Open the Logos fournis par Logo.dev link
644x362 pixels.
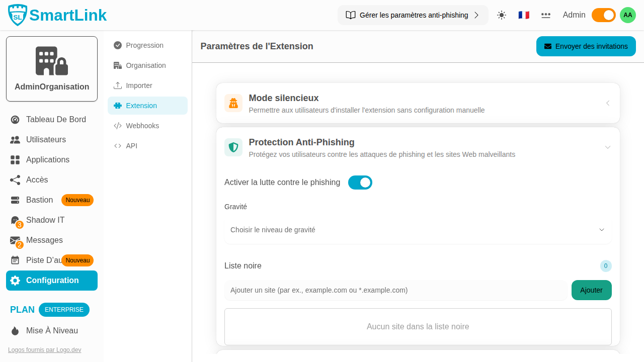[x=44, y=350]
